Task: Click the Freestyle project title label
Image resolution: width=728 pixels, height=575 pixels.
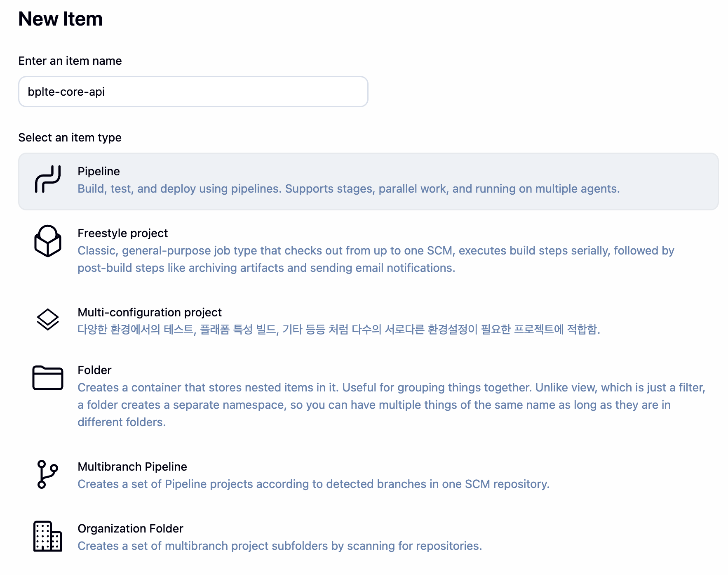Action: coord(122,233)
